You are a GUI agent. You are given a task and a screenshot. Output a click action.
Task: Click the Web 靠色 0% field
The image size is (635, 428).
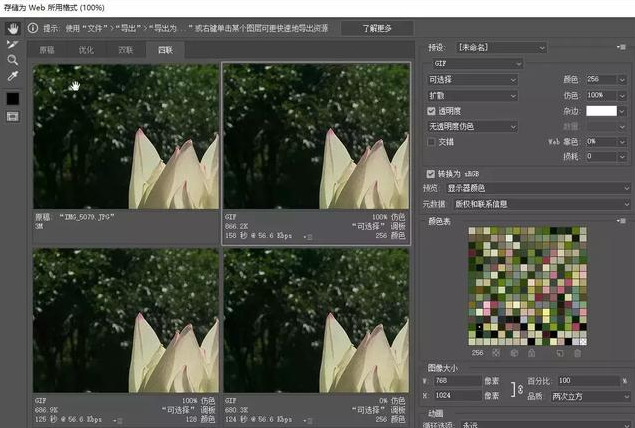click(601, 142)
